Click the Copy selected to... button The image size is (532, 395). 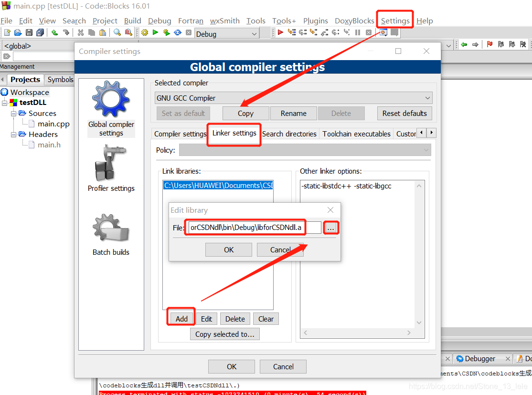(224, 334)
